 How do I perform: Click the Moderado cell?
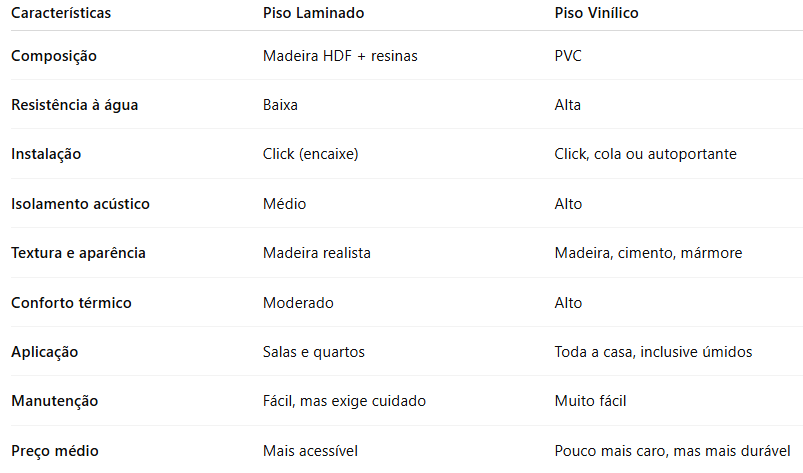click(298, 303)
